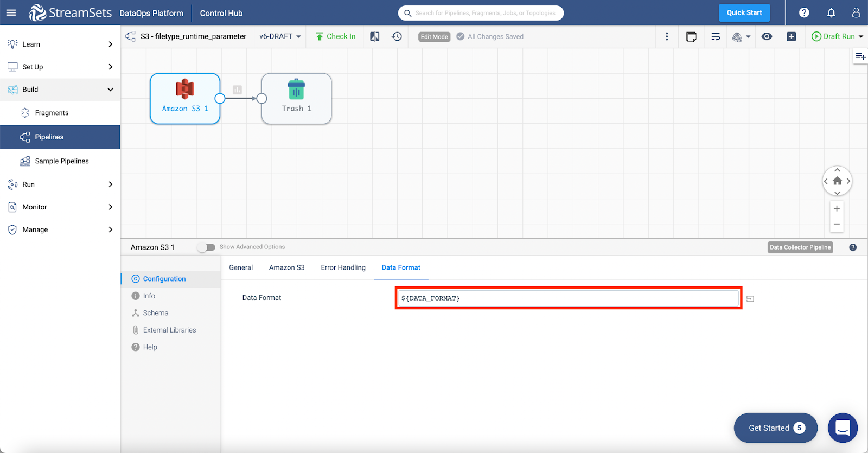
Task: Select External Libraries in the side list
Action: [x=171, y=330]
